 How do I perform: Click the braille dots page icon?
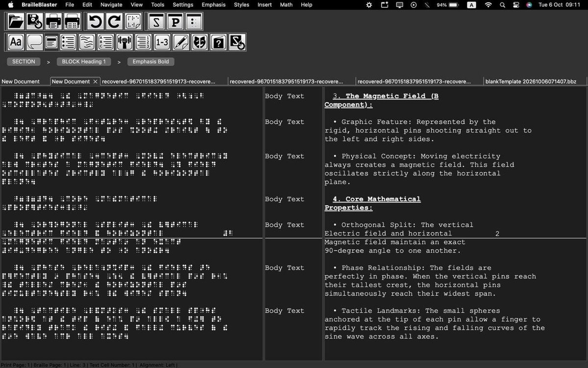coord(133,22)
